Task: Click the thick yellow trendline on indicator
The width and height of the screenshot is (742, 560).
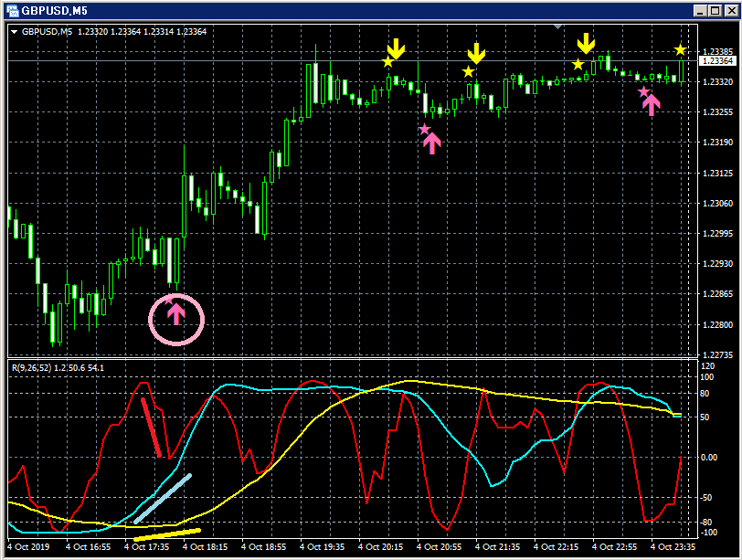Action: [167, 535]
